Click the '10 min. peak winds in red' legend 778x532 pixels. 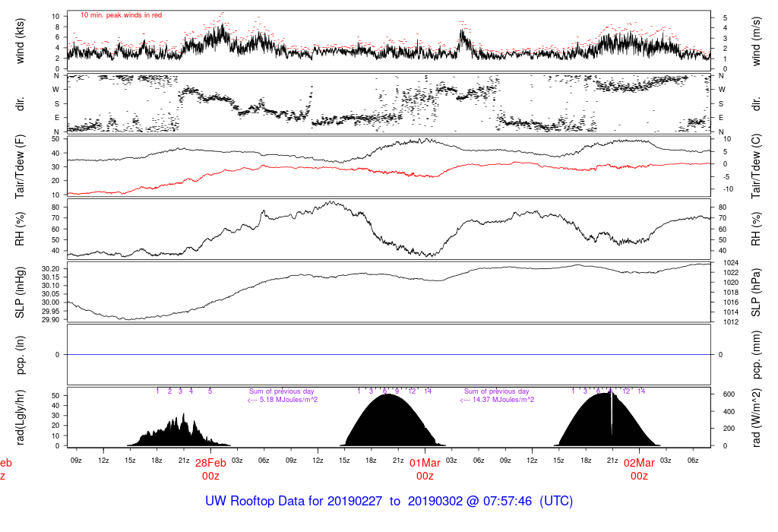point(121,15)
